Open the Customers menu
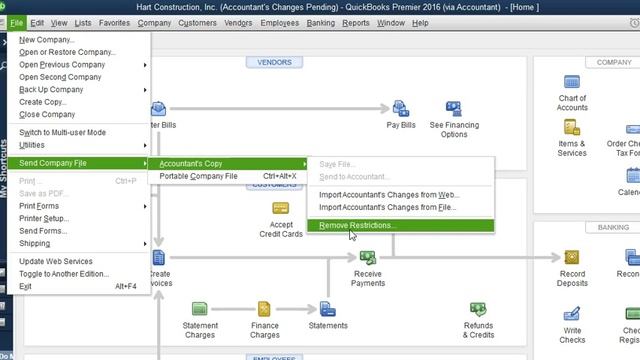The image size is (640, 360). pos(198,23)
